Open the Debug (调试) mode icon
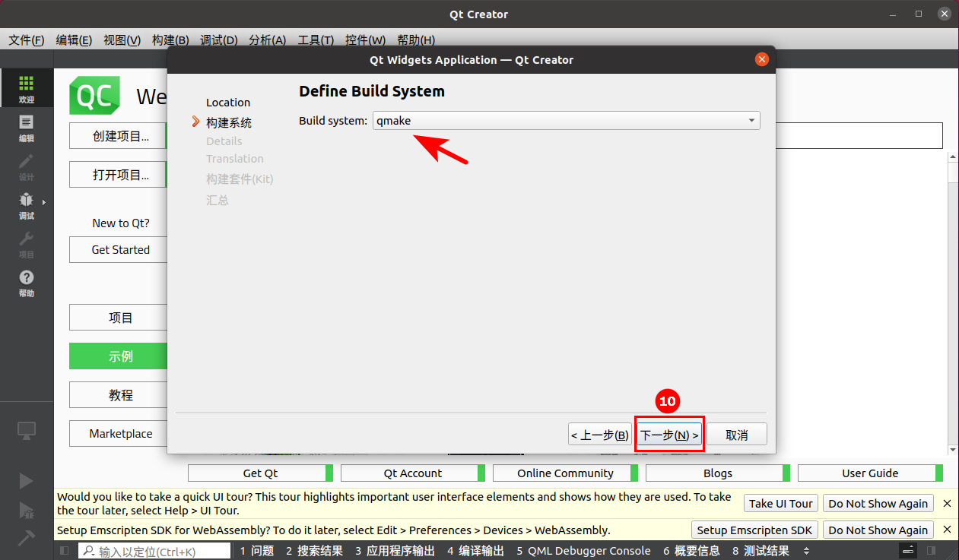The width and height of the screenshot is (959, 560). [26, 204]
